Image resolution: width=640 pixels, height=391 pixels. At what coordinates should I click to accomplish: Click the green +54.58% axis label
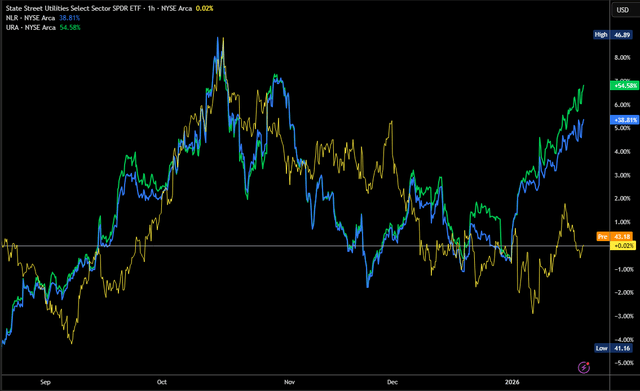[x=624, y=85]
